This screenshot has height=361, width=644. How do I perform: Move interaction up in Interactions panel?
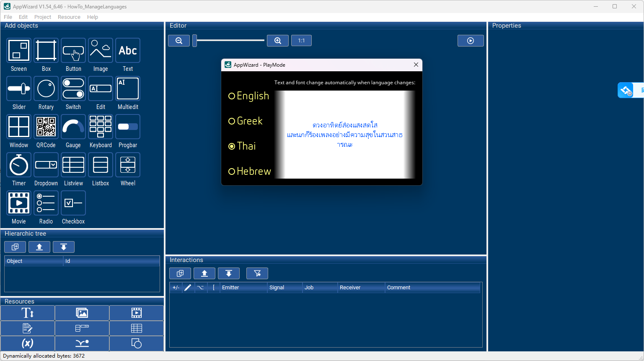click(204, 273)
